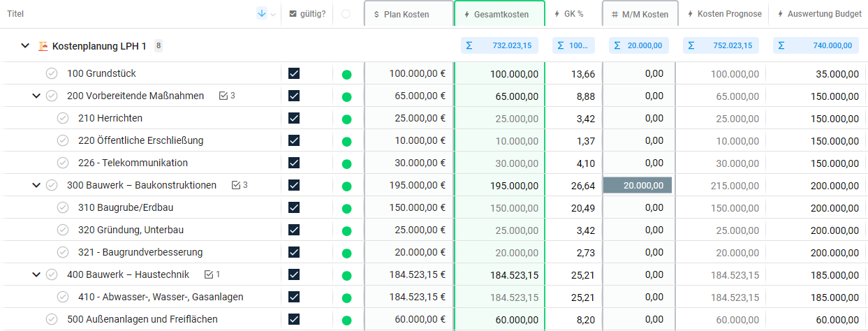The width and height of the screenshot is (868, 331).
Task: Click the status circle icon for 100 Grundstück
Action: (x=52, y=73)
